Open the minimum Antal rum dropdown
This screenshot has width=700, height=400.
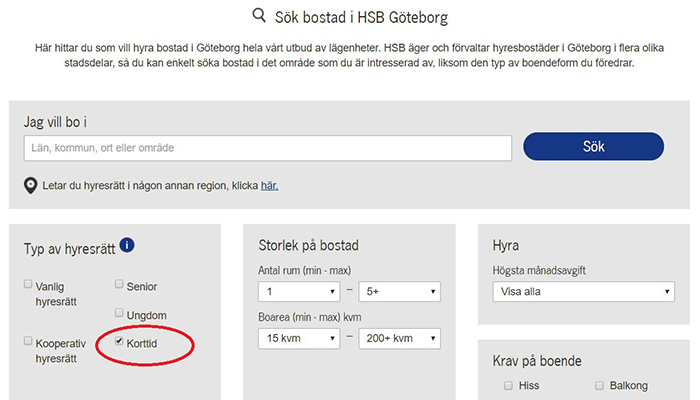(298, 292)
